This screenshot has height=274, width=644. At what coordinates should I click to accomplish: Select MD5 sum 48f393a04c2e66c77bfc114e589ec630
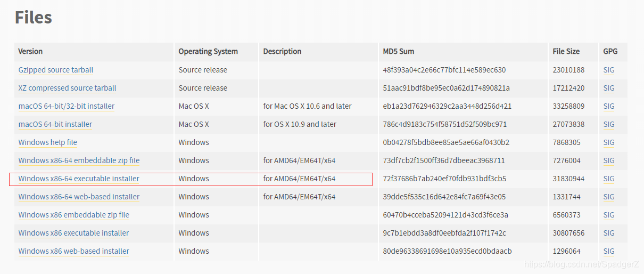[444, 70]
